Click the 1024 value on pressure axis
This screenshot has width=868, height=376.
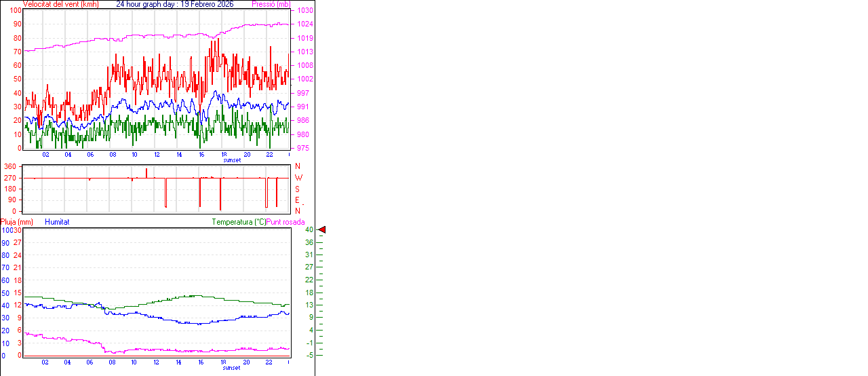click(x=304, y=24)
